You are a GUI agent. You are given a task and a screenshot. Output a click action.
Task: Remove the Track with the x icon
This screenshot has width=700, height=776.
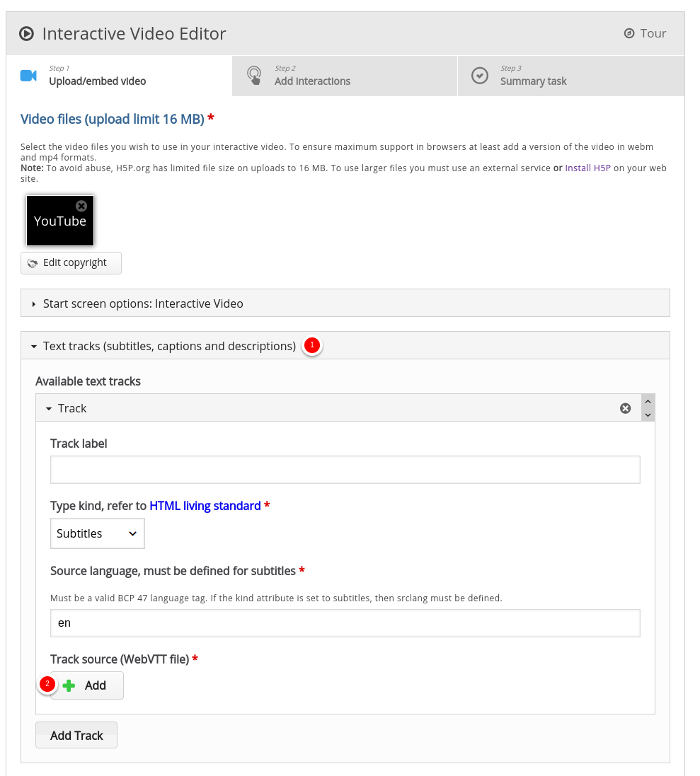(625, 408)
